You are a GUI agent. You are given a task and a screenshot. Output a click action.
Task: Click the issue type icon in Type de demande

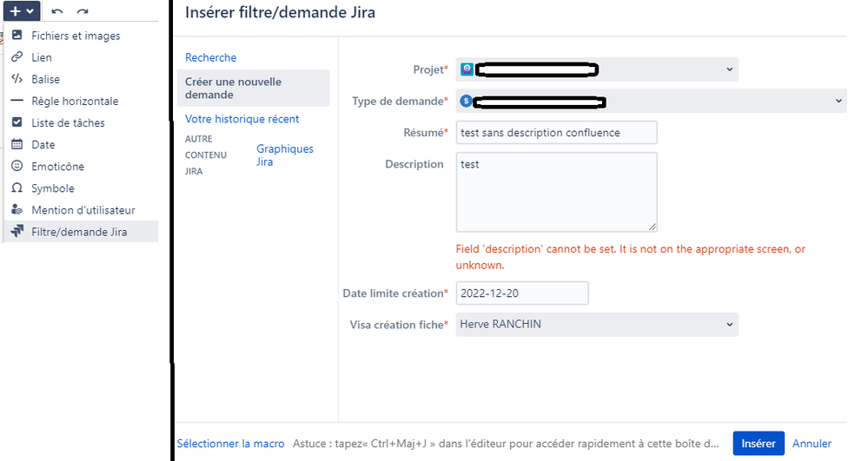click(x=466, y=101)
